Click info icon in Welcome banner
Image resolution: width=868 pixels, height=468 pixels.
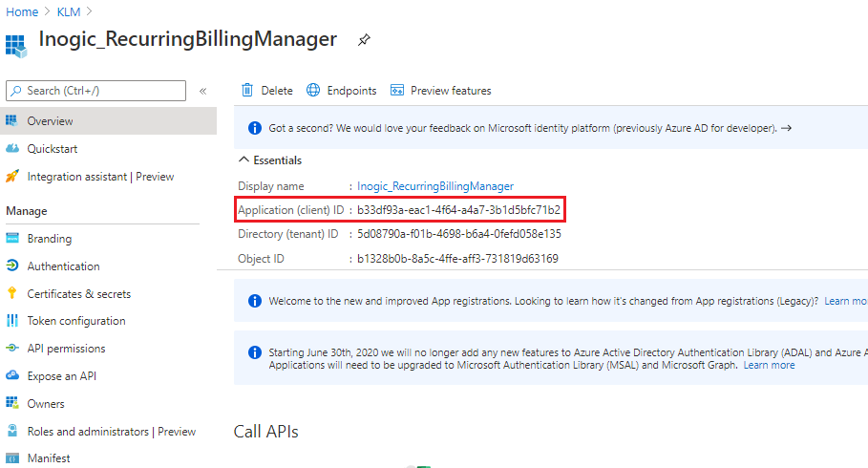(x=255, y=301)
